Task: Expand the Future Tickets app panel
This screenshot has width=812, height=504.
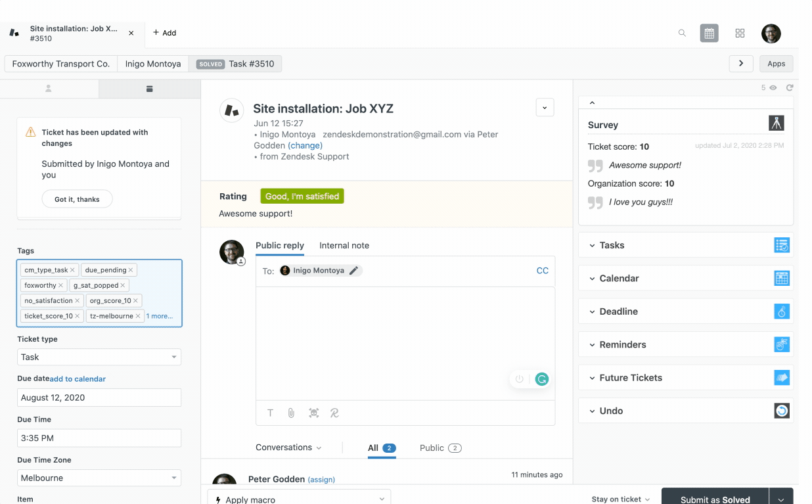Action: [x=686, y=378]
